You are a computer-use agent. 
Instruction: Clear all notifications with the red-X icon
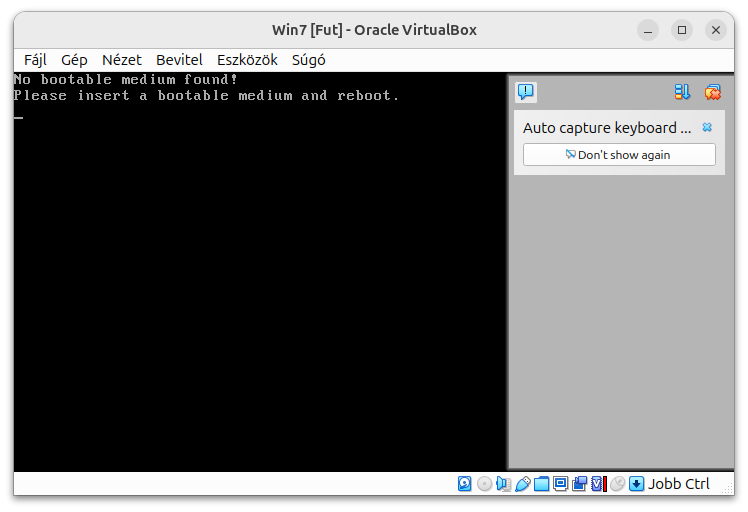click(712, 92)
